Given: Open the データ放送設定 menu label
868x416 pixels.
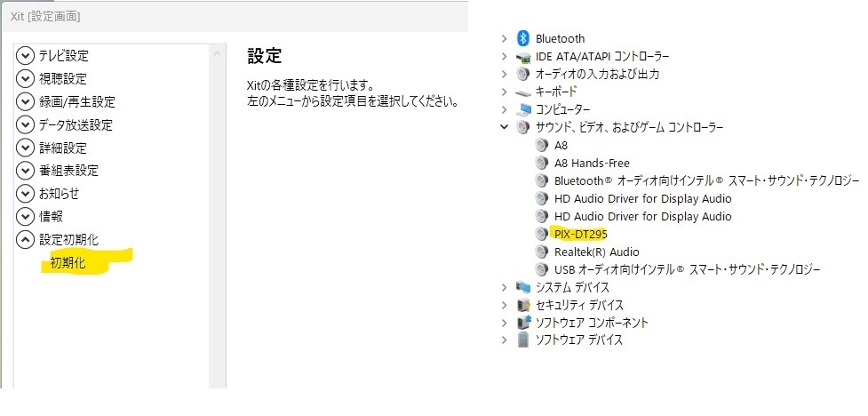Looking at the screenshot, I should click(x=76, y=125).
